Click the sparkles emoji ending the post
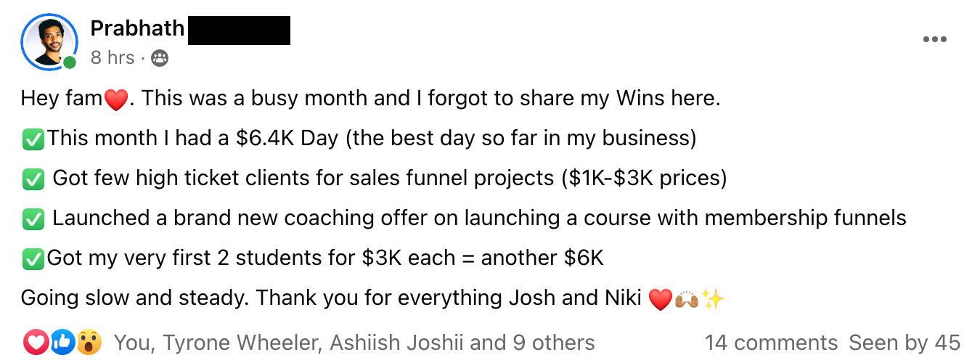Screen dimensions: 980x363 [x=713, y=298]
